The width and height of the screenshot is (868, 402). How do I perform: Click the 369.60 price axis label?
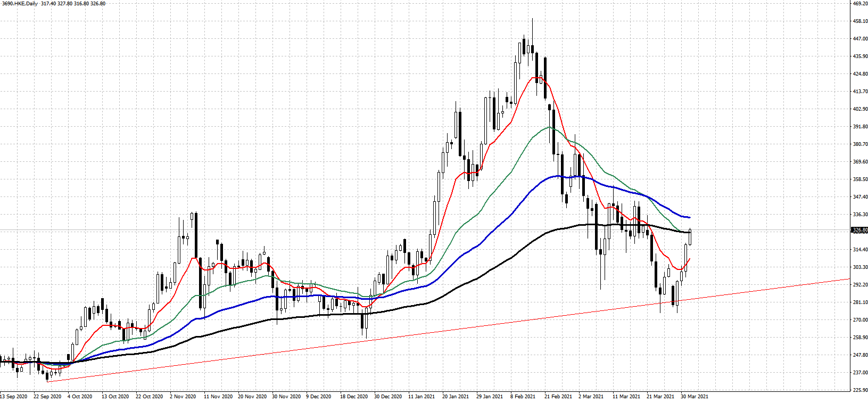tap(860, 162)
